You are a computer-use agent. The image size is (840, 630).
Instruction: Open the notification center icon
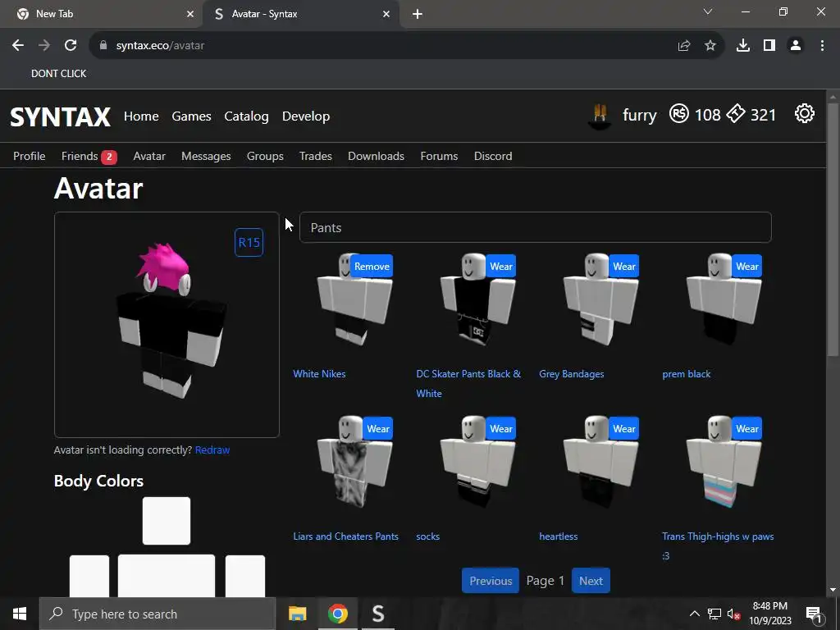pos(814,614)
